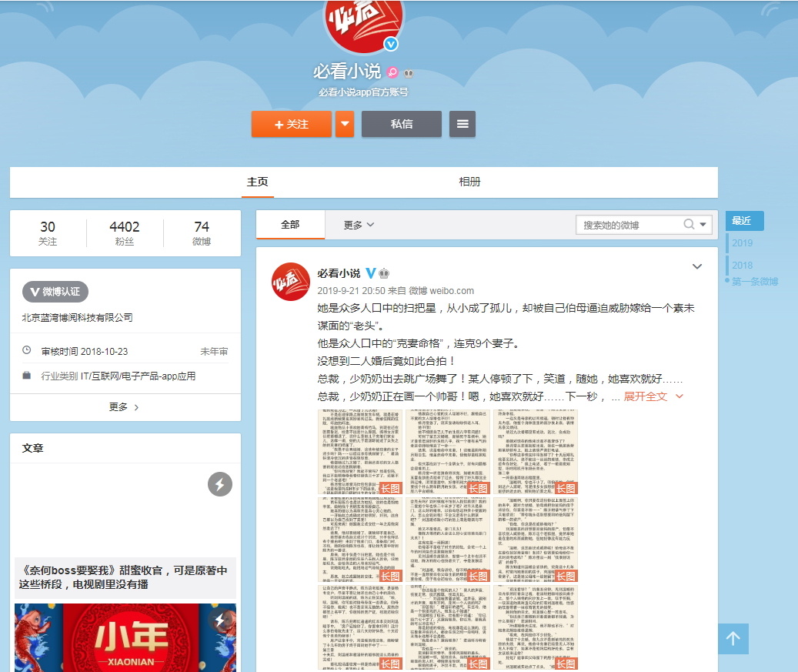
Task: Click the 文章 section heading
Action: click(32, 448)
